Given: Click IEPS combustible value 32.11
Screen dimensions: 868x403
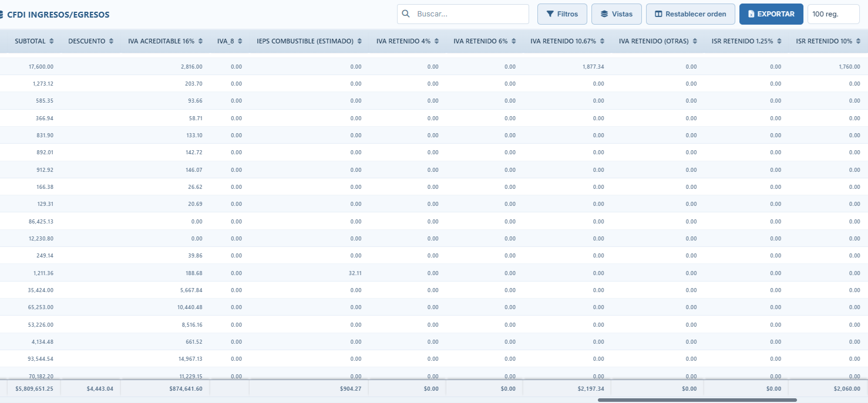Looking at the screenshot, I should 355,273.
